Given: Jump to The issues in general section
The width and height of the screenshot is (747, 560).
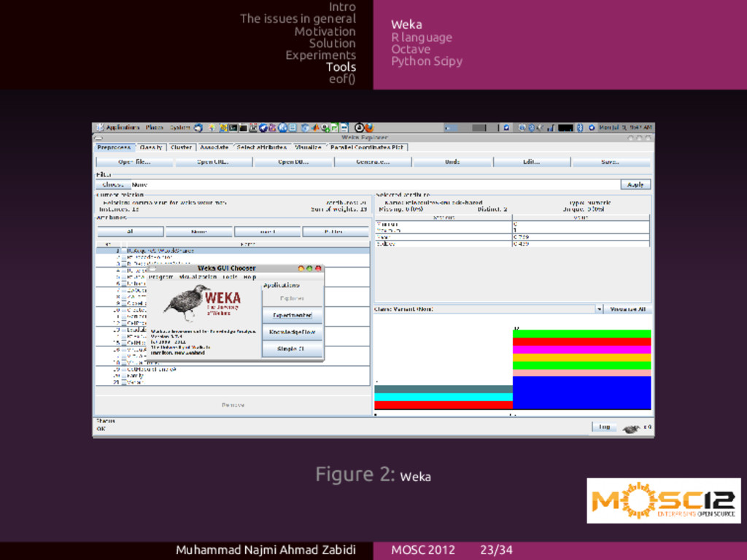Looking at the screenshot, I should point(298,18).
